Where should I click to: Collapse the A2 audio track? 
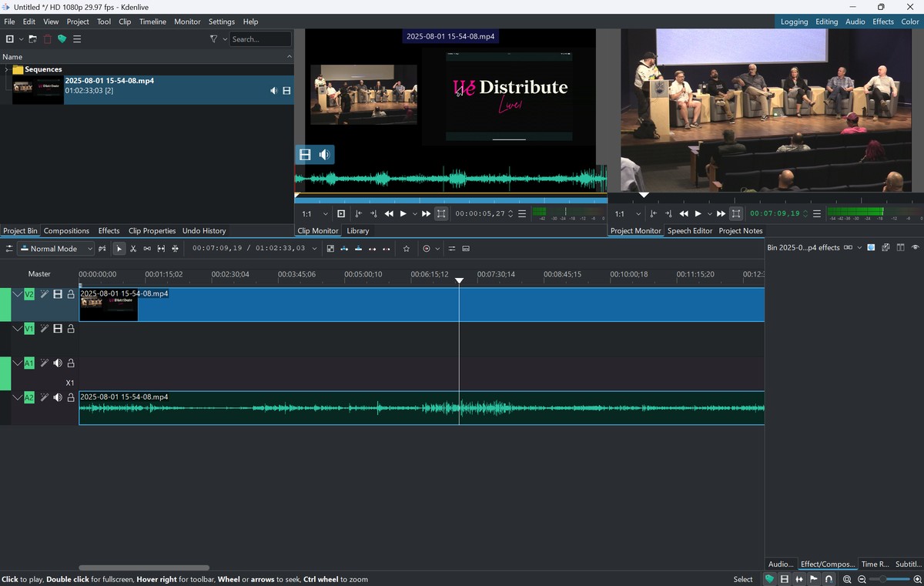click(17, 397)
